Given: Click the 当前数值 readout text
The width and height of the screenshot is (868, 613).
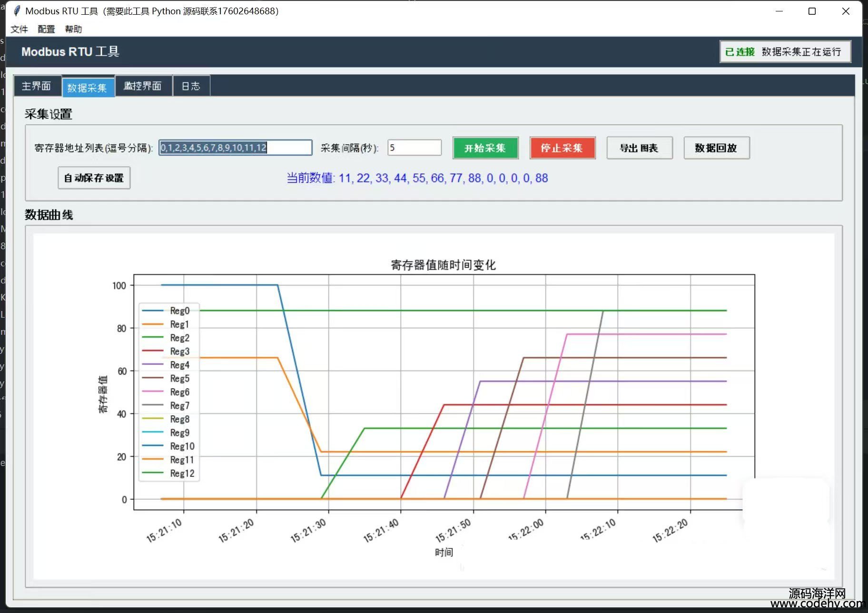Looking at the screenshot, I should [417, 178].
